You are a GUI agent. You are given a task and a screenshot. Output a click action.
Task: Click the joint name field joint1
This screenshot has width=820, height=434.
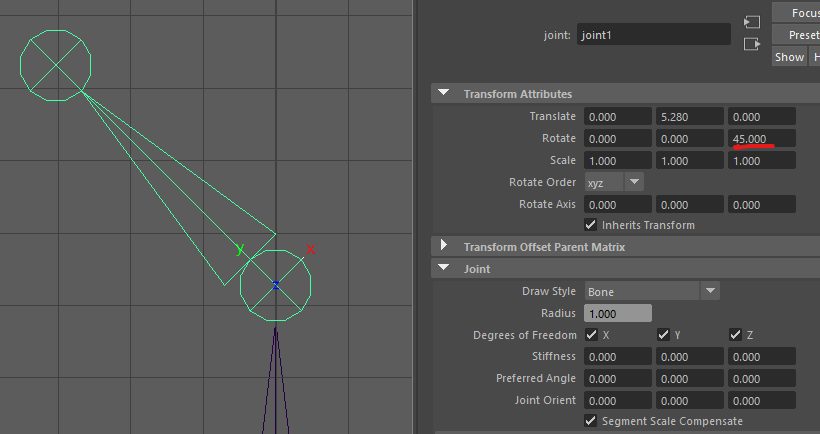654,35
